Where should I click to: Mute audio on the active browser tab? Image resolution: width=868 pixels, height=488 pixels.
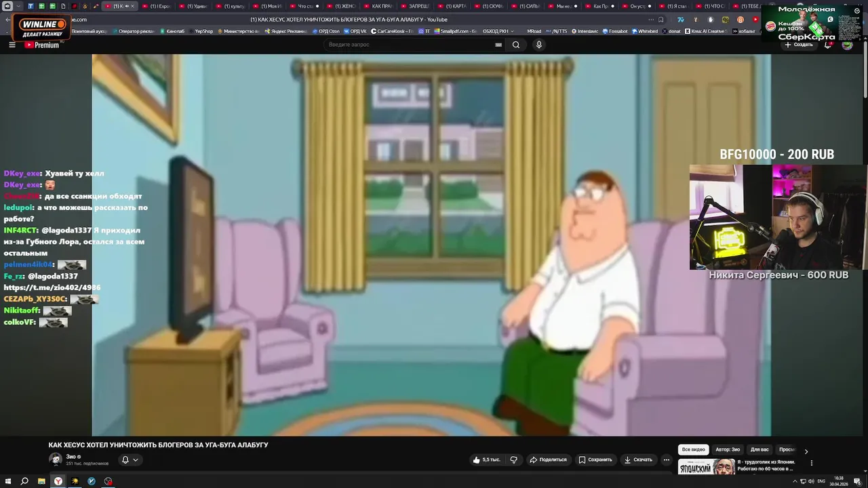(127, 6)
